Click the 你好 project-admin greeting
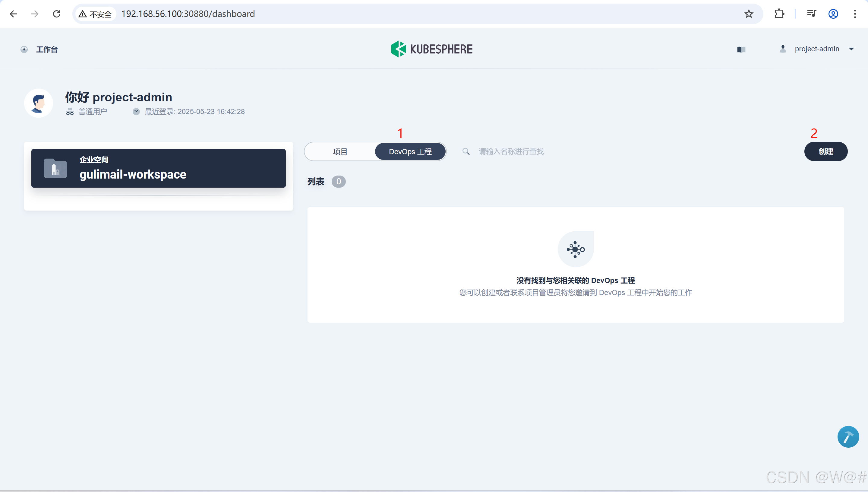The width and height of the screenshot is (868, 492). [118, 97]
